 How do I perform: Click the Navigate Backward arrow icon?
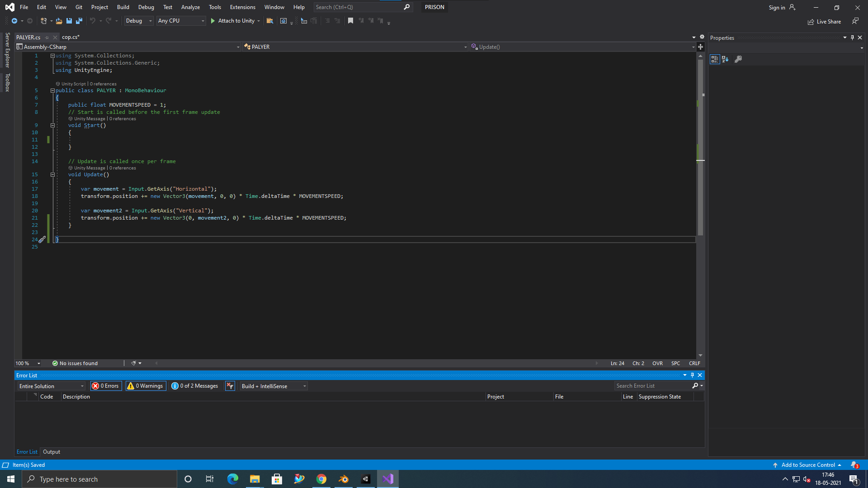15,21
